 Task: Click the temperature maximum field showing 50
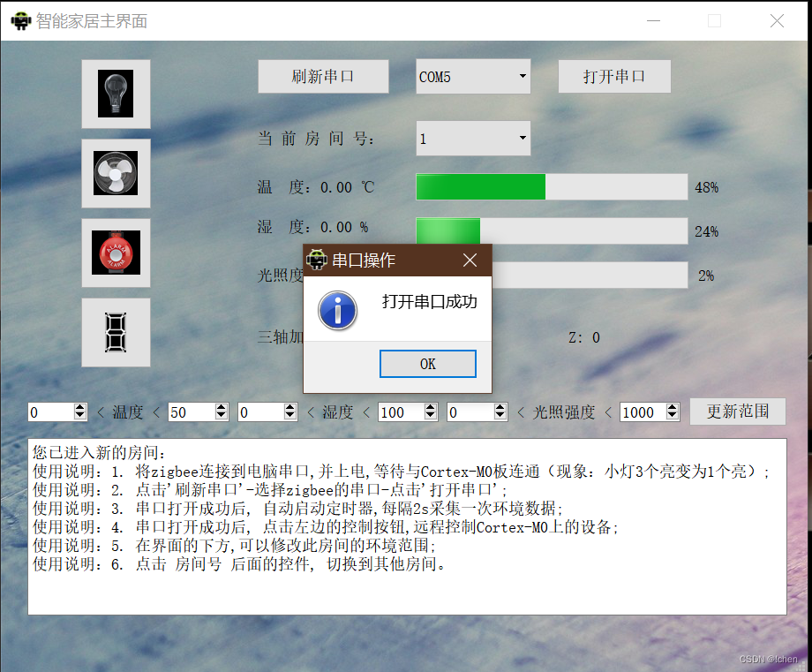tap(192, 412)
